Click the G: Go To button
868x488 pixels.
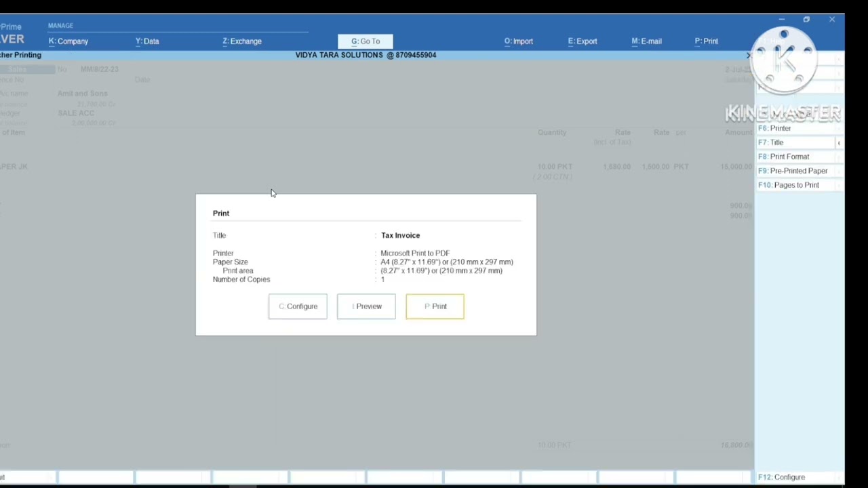(x=366, y=41)
